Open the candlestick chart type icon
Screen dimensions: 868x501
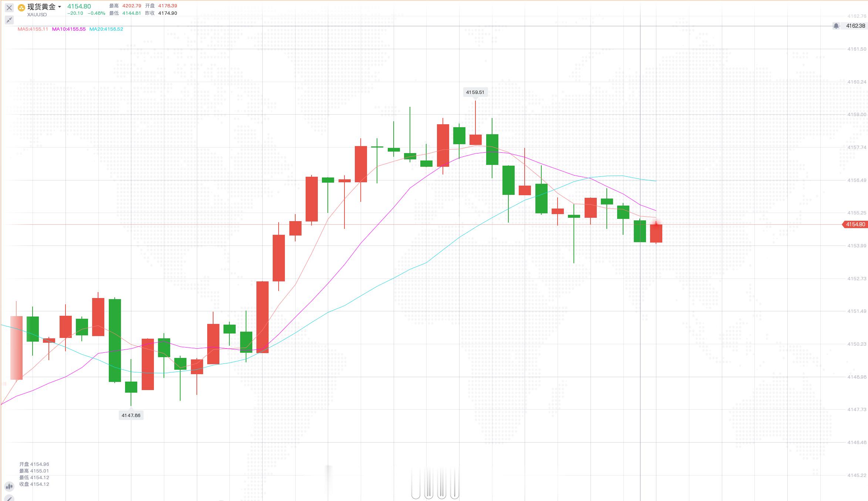9,486
